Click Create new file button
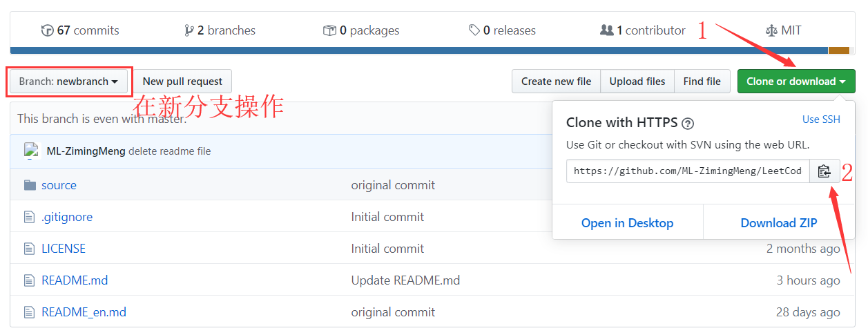The width and height of the screenshot is (868, 335). 556,82
